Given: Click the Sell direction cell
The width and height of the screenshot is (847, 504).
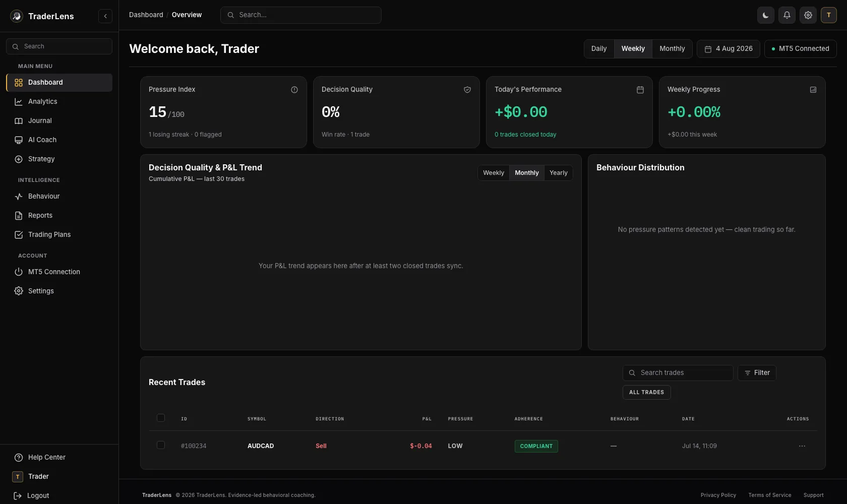Looking at the screenshot, I should [321, 446].
